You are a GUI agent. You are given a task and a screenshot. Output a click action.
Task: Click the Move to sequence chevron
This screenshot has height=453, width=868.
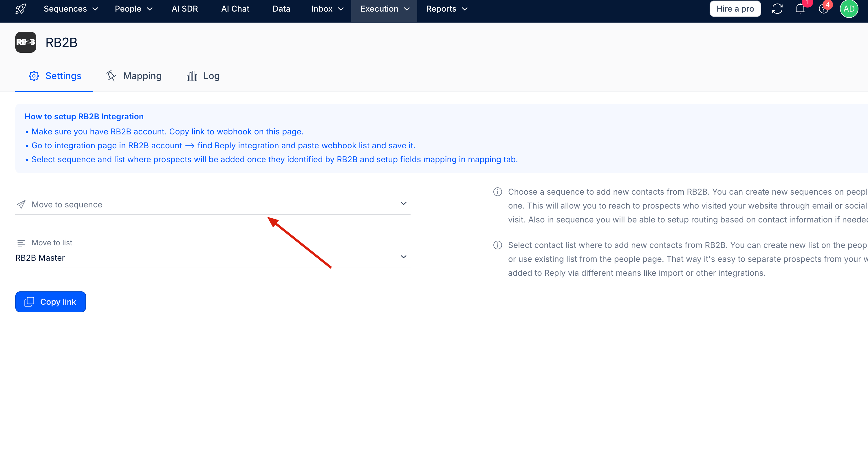[x=403, y=204]
